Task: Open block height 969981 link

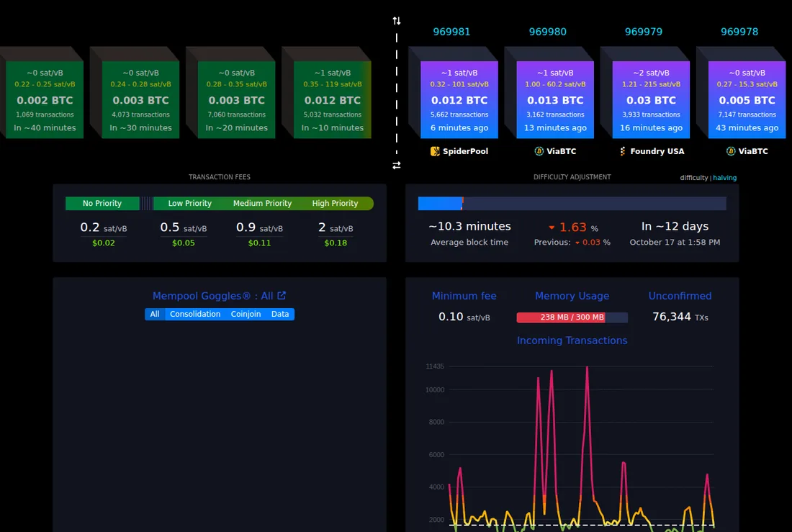Action: point(451,32)
